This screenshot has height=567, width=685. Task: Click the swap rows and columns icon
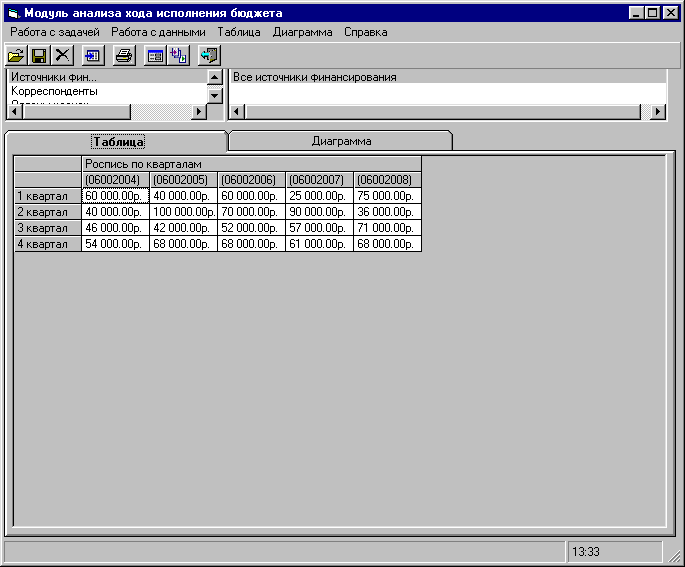tap(178, 55)
